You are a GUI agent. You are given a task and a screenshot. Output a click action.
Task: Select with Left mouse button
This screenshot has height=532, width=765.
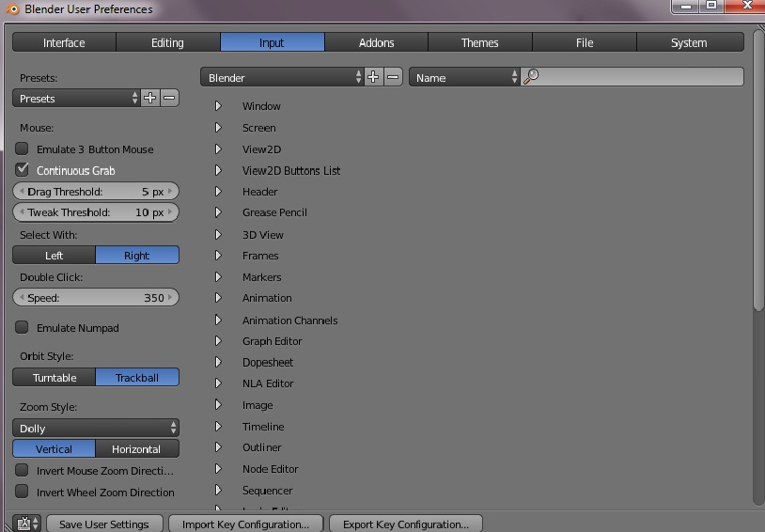pos(55,256)
